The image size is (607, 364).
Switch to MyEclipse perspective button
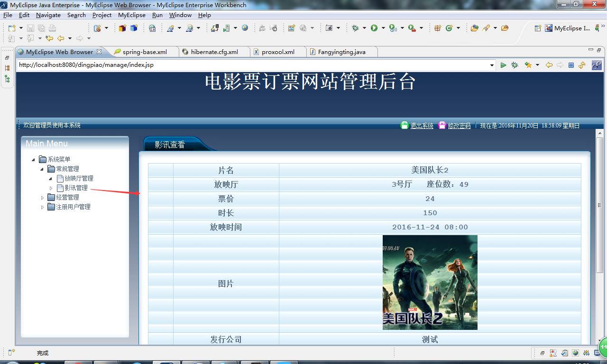click(x=568, y=28)
